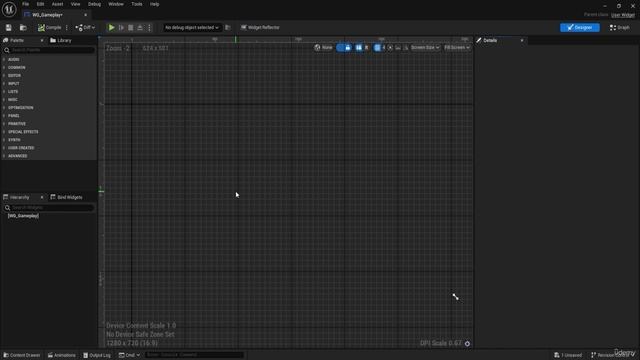Open the File menu

point(25,4)
